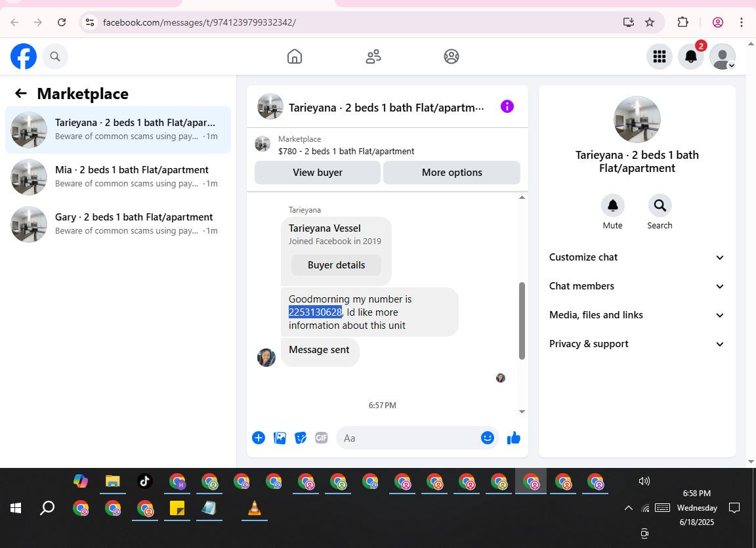756x548 pixels.
Task: Open the Windows Start button
Action: point(16,508)
